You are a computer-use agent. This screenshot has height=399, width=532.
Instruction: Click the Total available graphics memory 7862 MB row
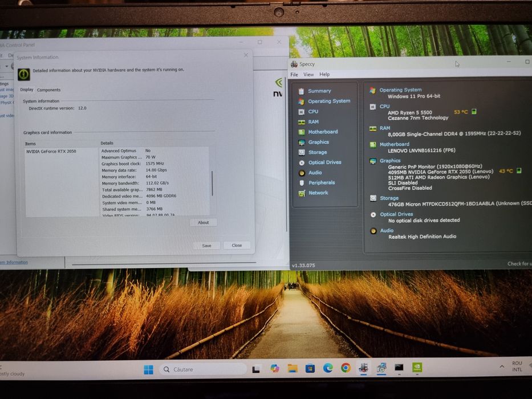click(155, 190)
